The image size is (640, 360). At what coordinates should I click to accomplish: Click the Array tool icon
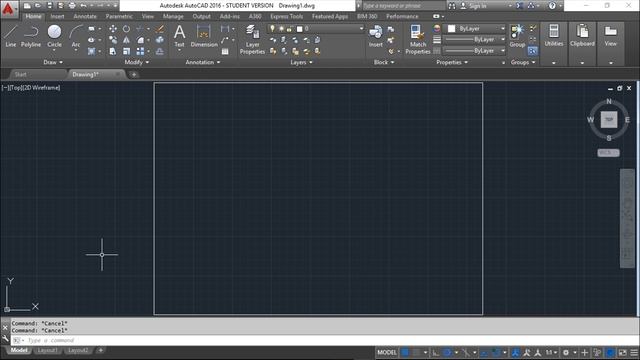point(140,51)
